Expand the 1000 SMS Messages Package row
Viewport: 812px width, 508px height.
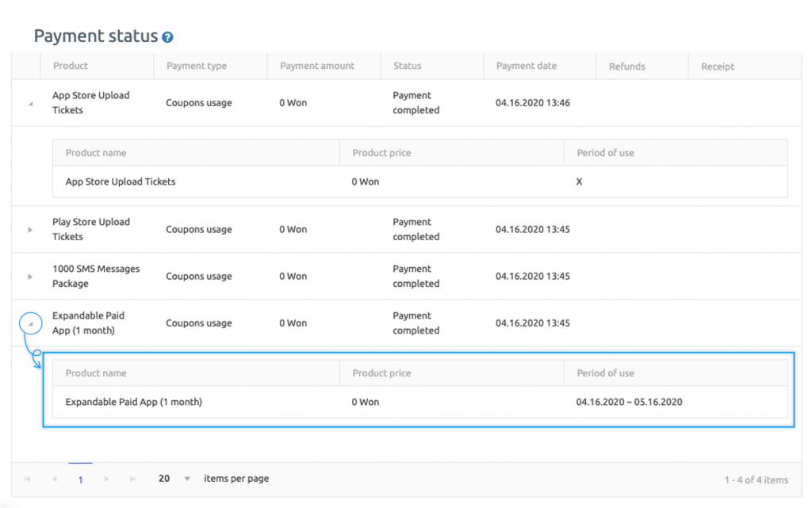(29, 276)
